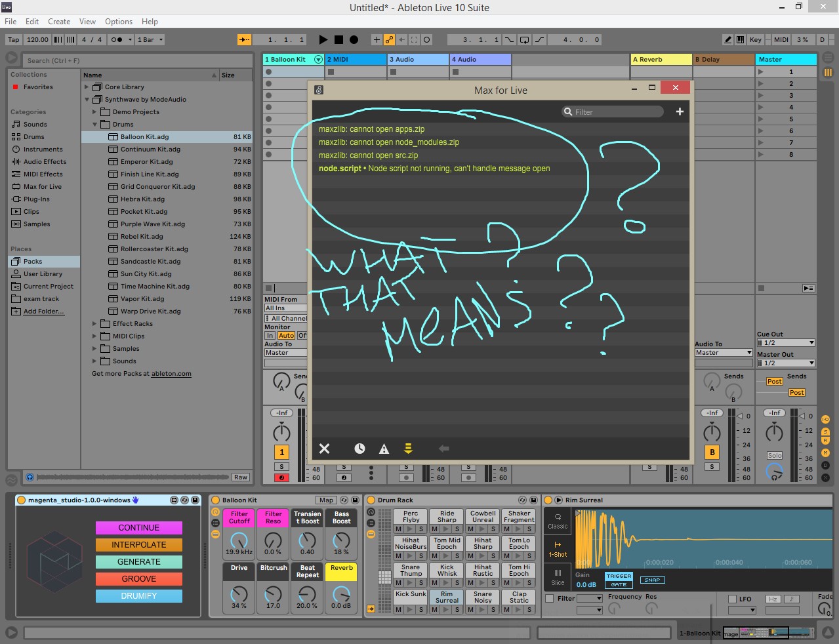The width and height of the screenshot is (839, 644).
Task: Click the browser Search field
Action: point(138,60)
